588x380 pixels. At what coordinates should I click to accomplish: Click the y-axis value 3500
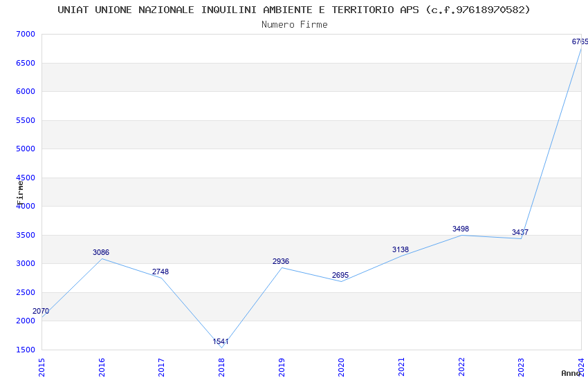pyautogui.click(x=26, y=235)
